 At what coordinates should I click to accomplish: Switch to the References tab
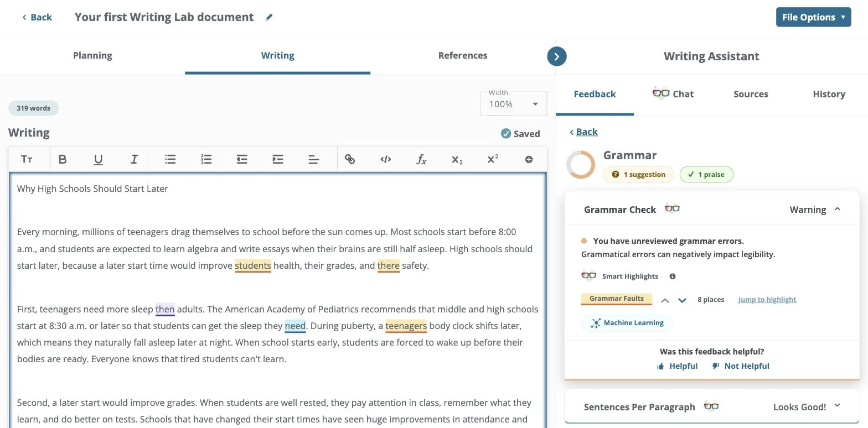tap(463, 55)
